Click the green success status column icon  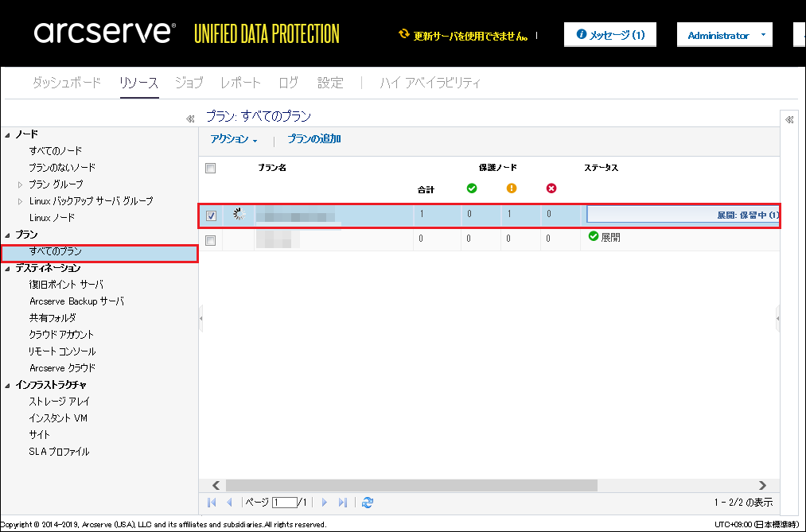click(x=472, y=188)
